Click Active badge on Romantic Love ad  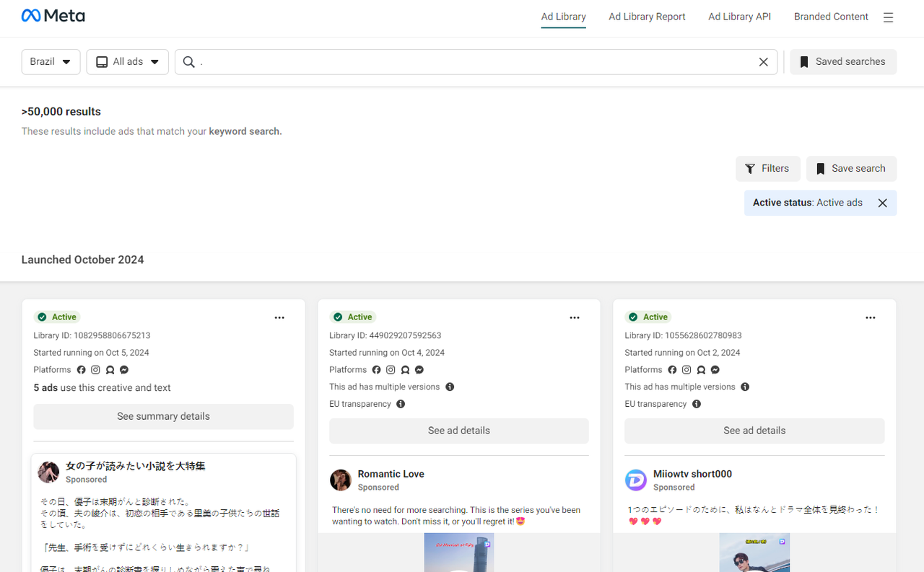point(353,317)
